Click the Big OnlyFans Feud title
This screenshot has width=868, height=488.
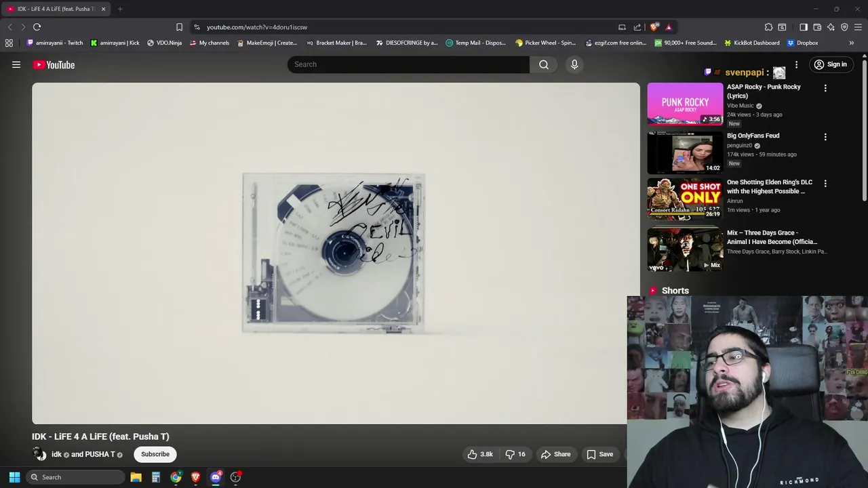tap(753, 136)
